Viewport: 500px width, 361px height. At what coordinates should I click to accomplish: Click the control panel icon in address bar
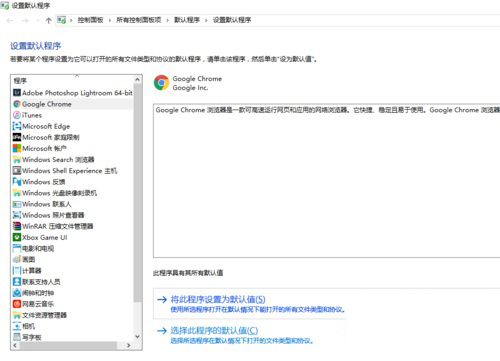(x=61, y=20)
